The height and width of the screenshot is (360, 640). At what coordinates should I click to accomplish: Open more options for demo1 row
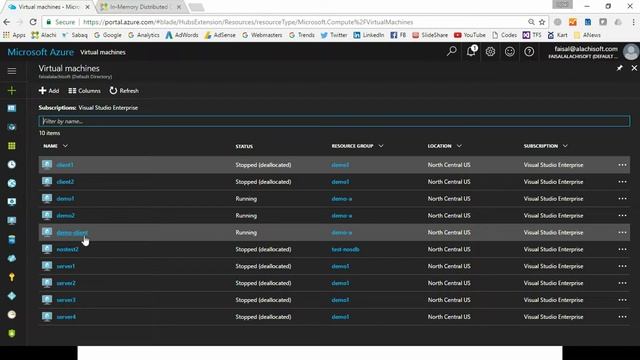(x=622, y=198)
